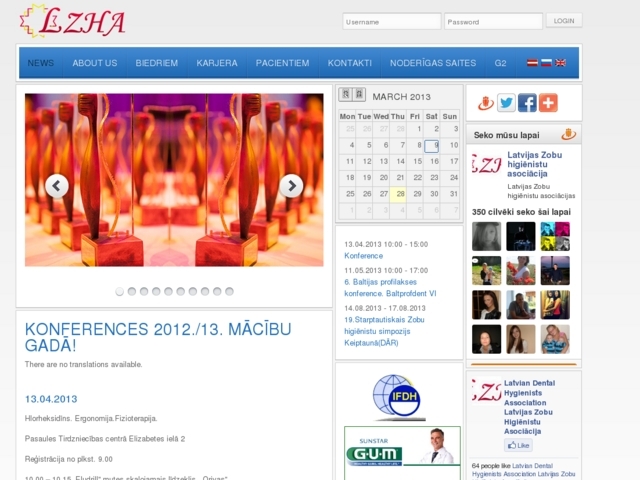Open Latvian Dental Hygienists Association page link
Image resolution: width=640 pixels, height=480 pixels.
tap(529, 407)
